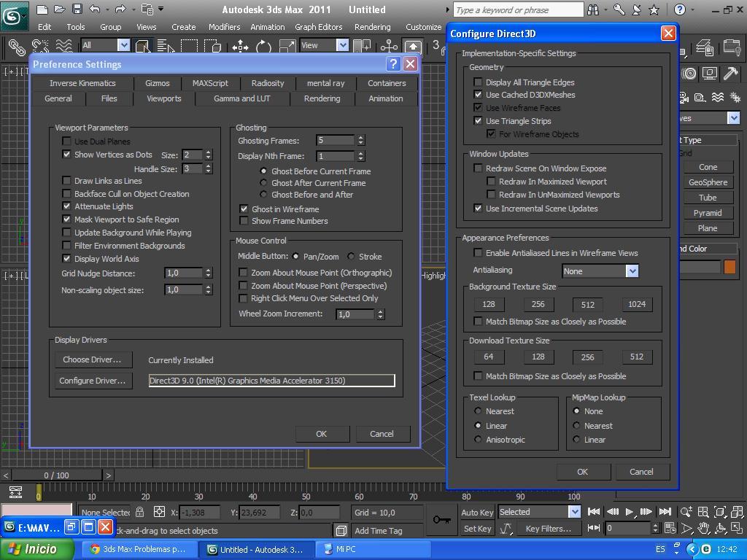
Task: Activate the Select and Scale tool
Action: (x=287, y=46)
